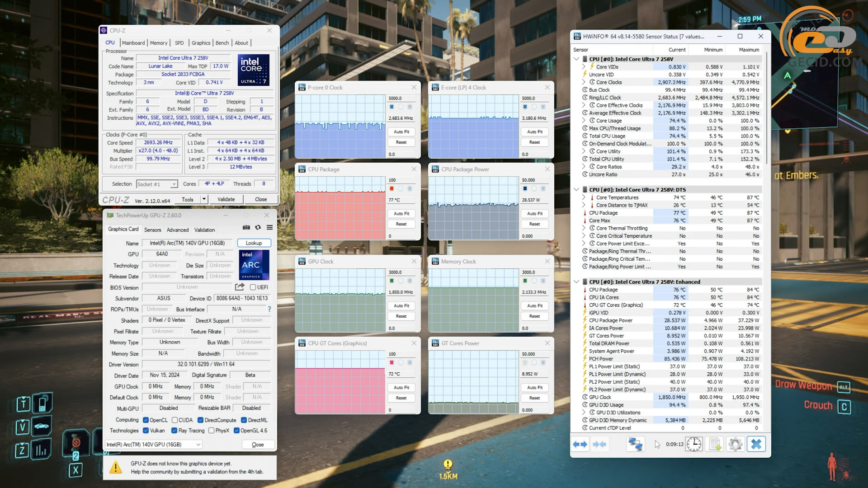Click the red color swatch in CPU Package graph
The height and width of the screenshot is (488, 868).
(392, 189)
